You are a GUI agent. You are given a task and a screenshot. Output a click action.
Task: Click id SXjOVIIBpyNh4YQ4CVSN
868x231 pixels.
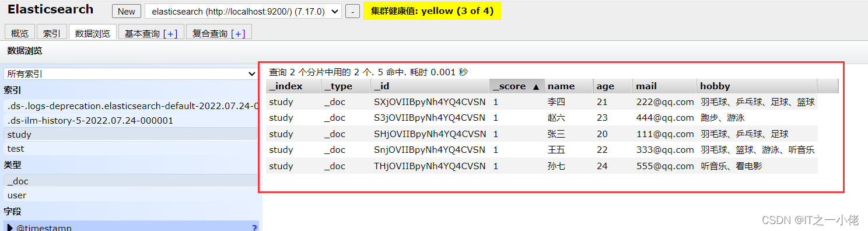[430, 101]
